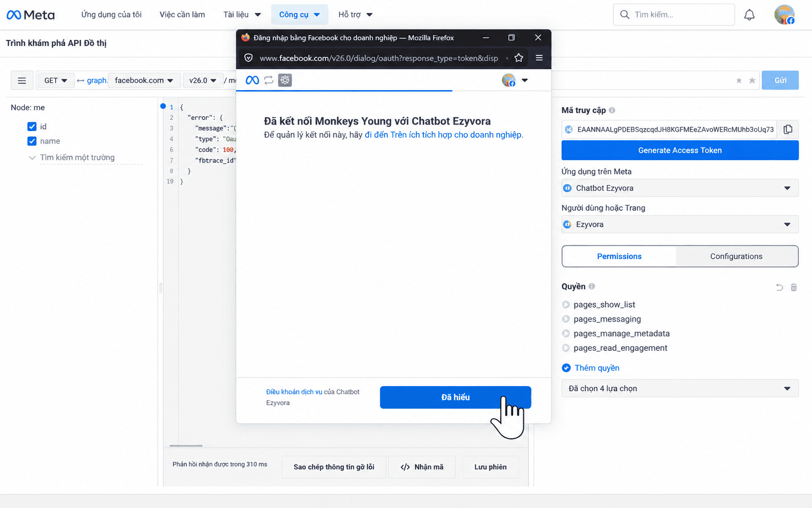Uncheck the id field checkbox

pyautogui.click(x=32, y=126)
